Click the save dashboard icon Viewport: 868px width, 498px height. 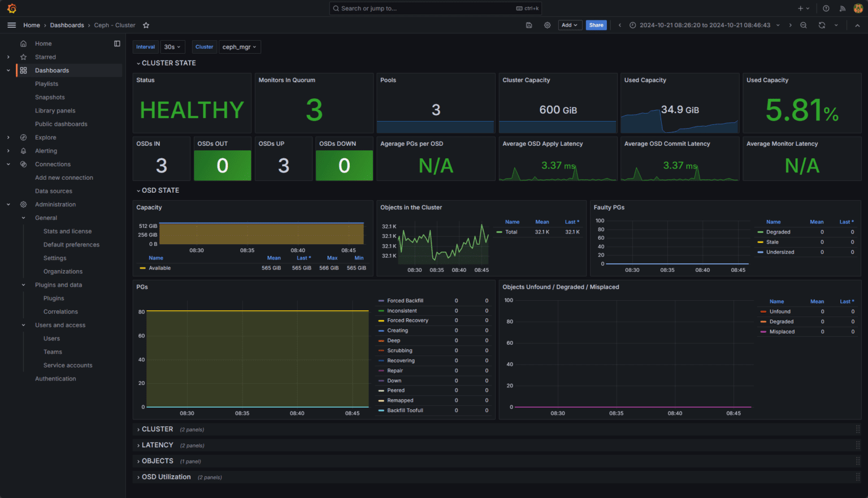click(x=528, y=25)
